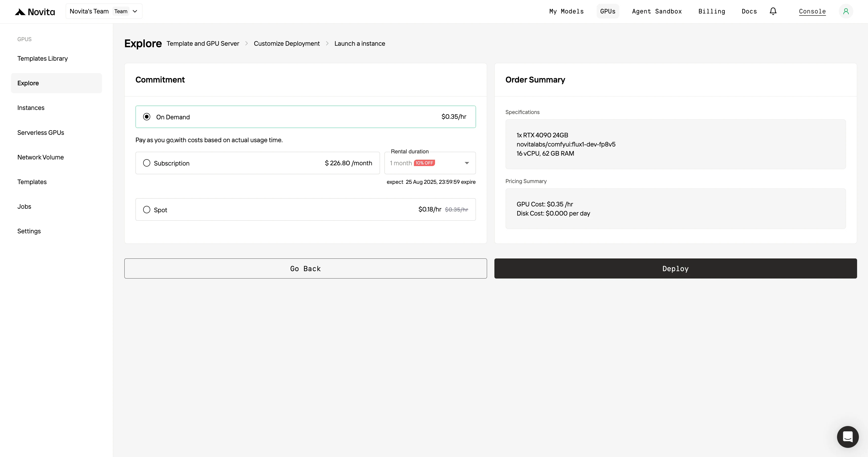
Task: Open the GPUs top navigation item
Action: click(608, 11)
